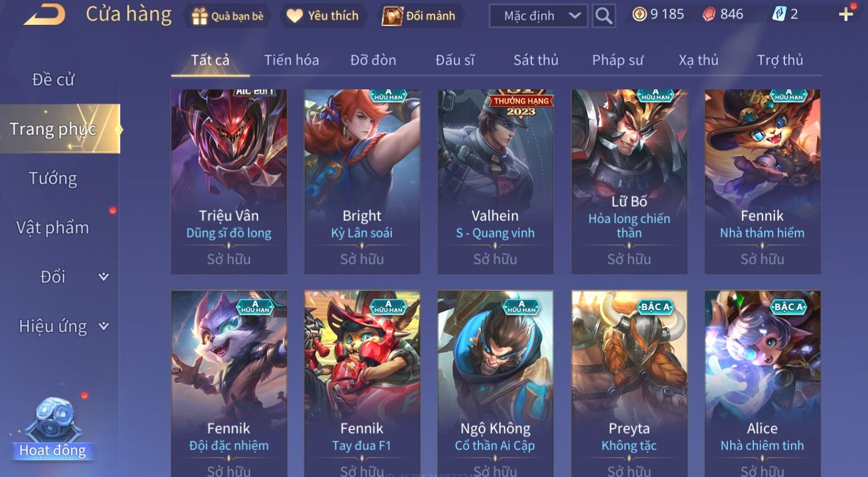Open the Alice Nhà chiêm tinh skin card
Image resolution: width=868 pixels, height=477 pixels.
(x=763, y=384)
